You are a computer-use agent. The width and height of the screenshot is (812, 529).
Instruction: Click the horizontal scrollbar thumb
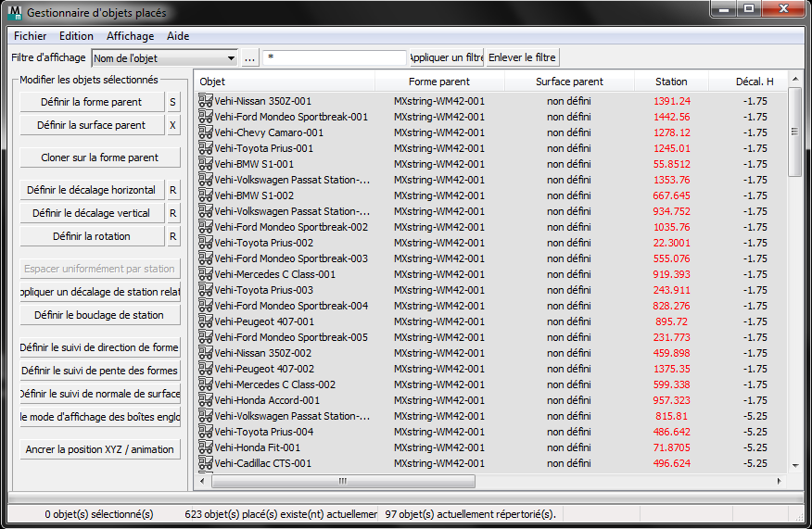click(x=343, y=481)
